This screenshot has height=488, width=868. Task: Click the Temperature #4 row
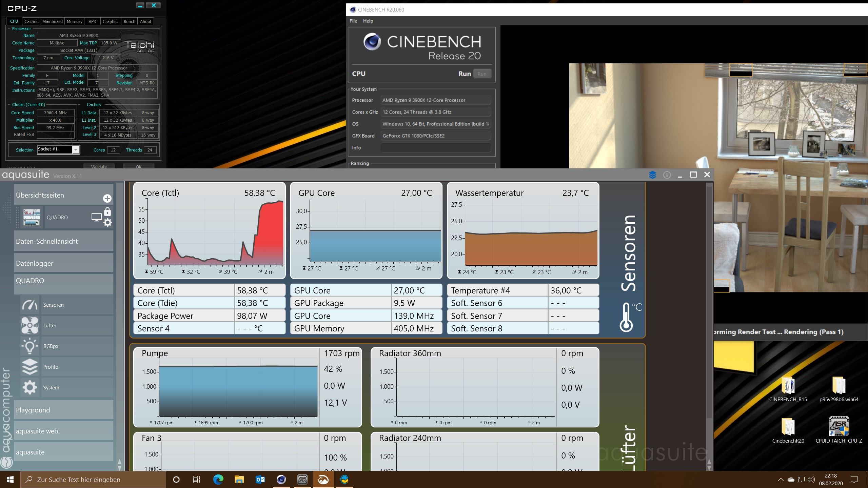[x=523, y=290]
